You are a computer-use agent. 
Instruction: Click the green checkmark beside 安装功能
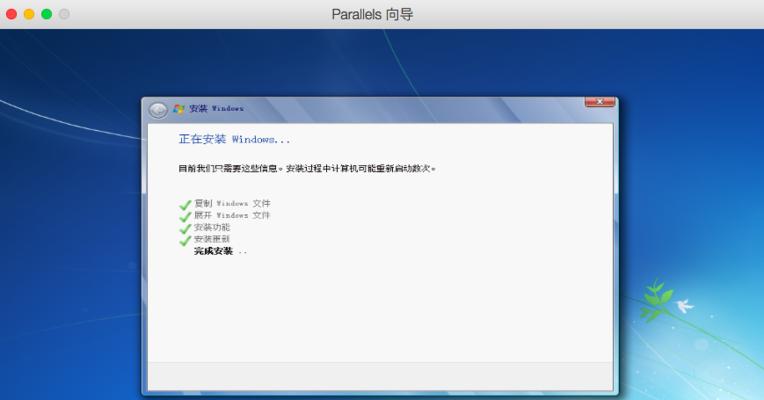click(185, 229)
